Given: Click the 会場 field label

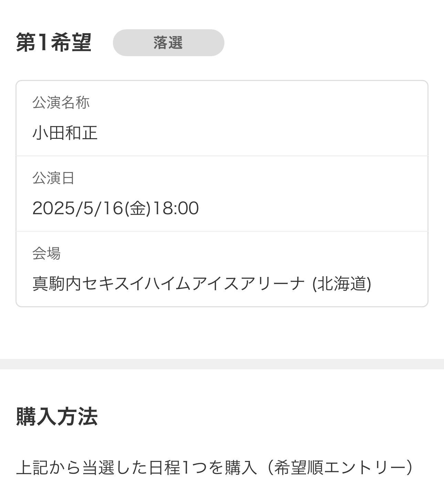Looking at the screenshot, I should click(x=46, y=253).
